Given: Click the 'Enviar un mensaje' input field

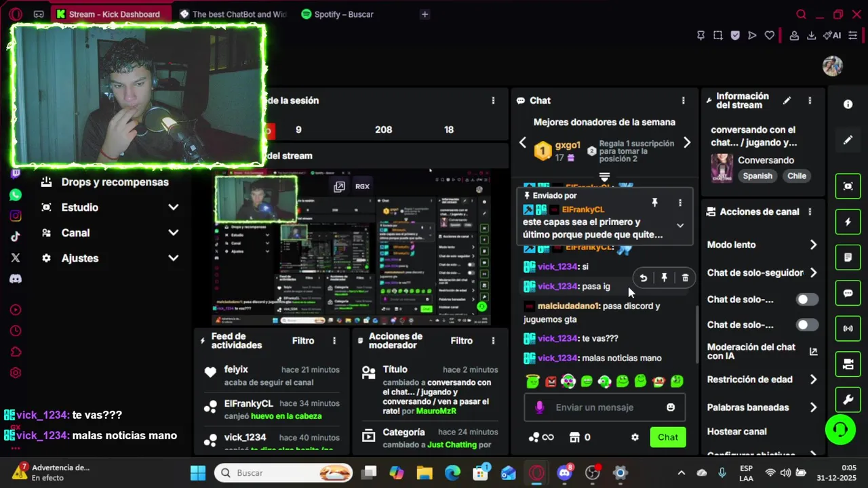Looking at the screenshot, I should [604, 407].
